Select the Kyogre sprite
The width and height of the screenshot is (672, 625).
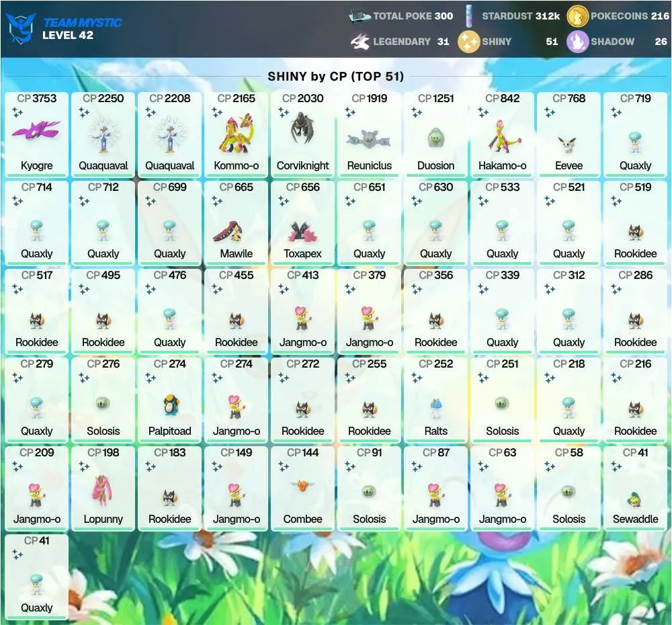36,130
